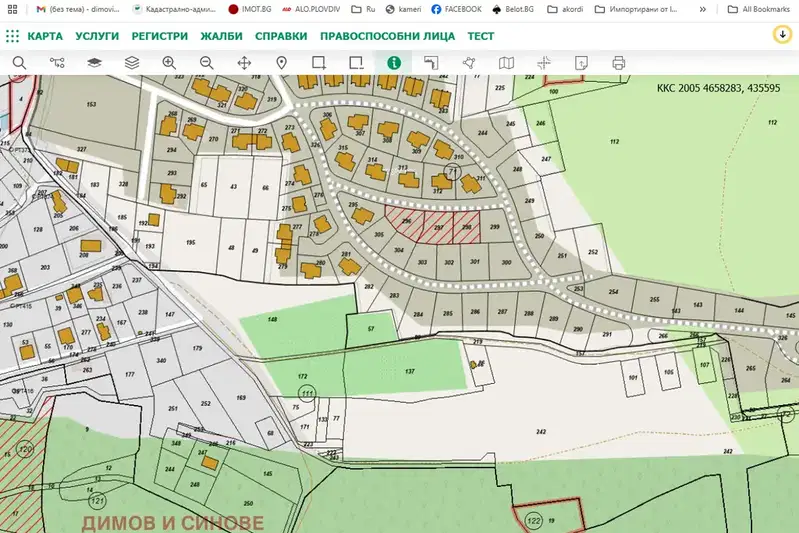Zoom in with the plus magnifier
The width and height of the screenshot is (799, 533).
[x=169, y=63]
